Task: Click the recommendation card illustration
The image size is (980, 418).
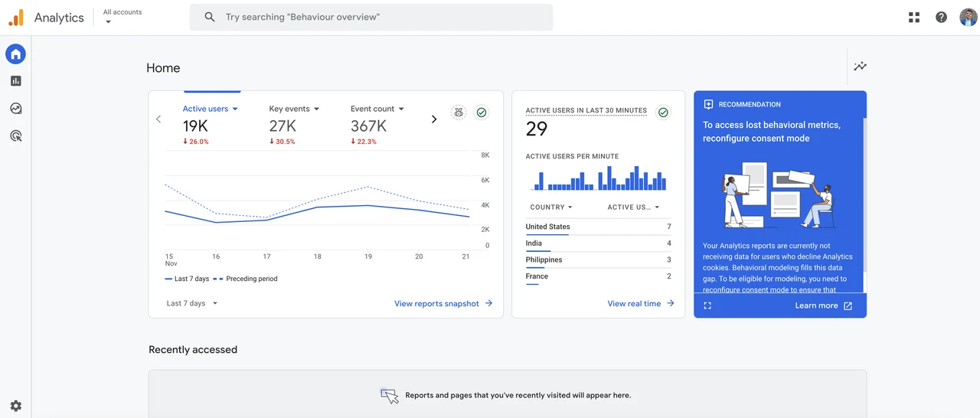Action: (779, 194)
